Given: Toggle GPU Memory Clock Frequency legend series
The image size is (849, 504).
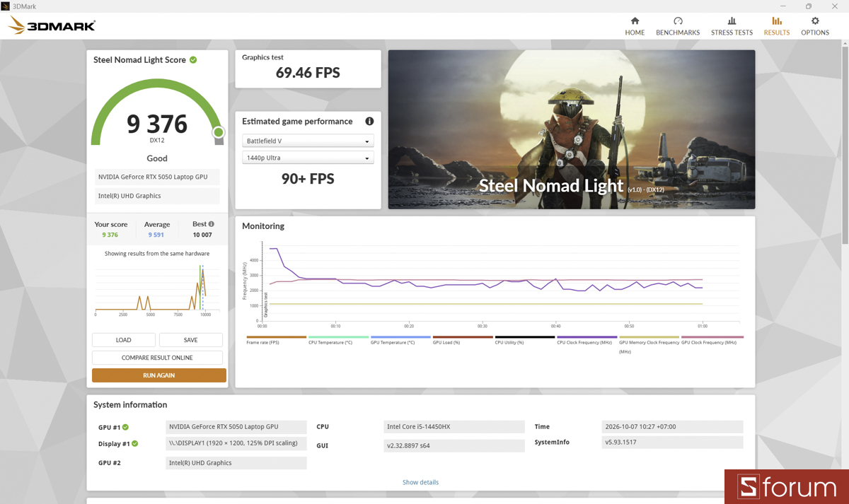Looking at the screenshot, I should coord(649,344).
